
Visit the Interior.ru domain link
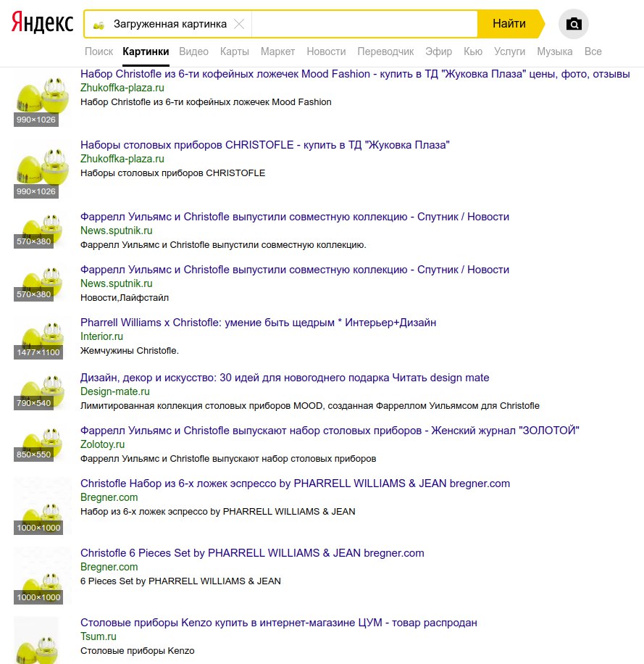point(101,336)
